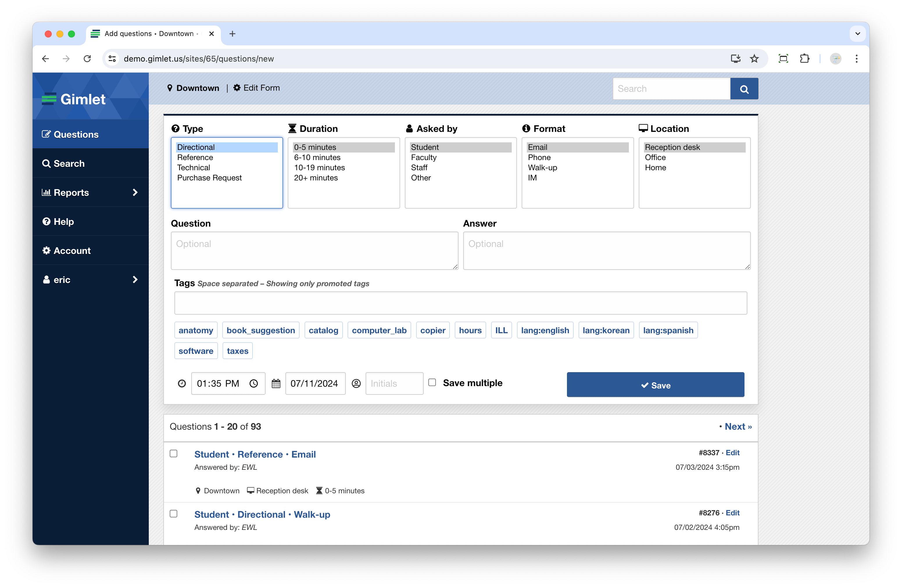The width and height of the screenshot is (902, 588).
Task: Edit question #8276
Action: pyautogui.click(x=732, y=512)
